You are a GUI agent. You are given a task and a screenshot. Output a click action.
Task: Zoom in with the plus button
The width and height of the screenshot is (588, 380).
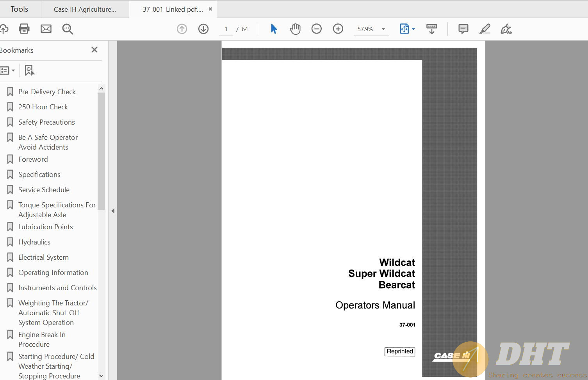click(338, 29)
